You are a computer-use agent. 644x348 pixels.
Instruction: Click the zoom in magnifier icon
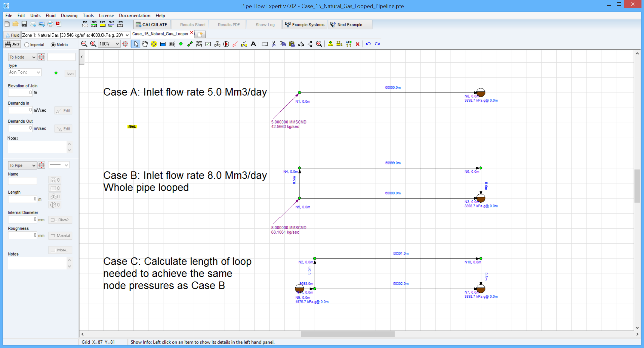tap(93, 44)
